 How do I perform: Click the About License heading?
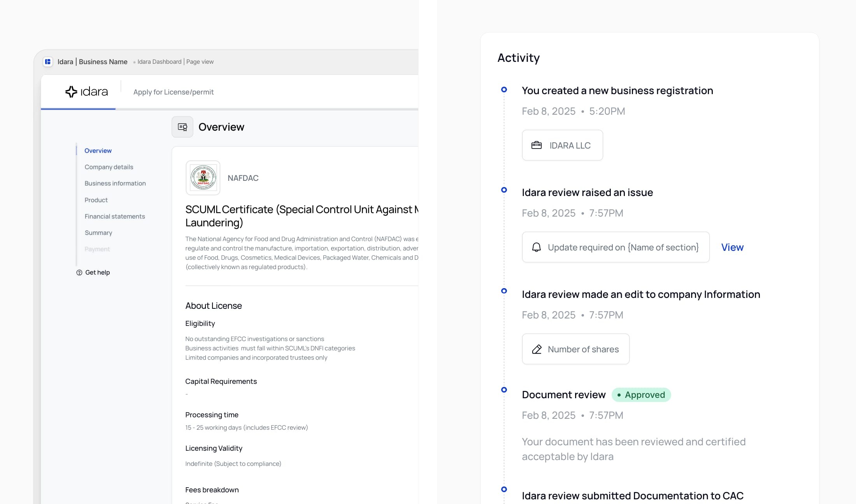214,306
